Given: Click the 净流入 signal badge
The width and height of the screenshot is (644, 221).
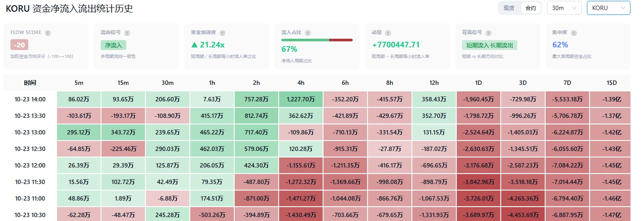Looking at the screenshot, I should coord(113,45).
